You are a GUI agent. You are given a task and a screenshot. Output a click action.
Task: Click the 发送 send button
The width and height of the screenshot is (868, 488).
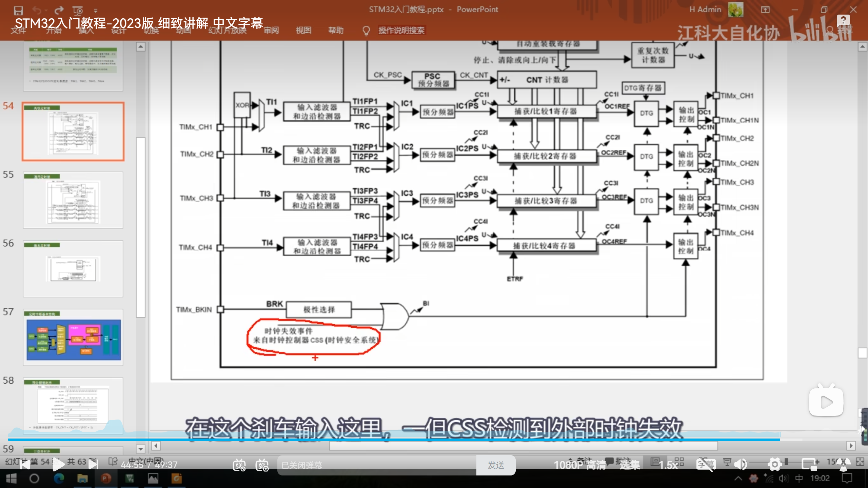[x=496, y=465]
